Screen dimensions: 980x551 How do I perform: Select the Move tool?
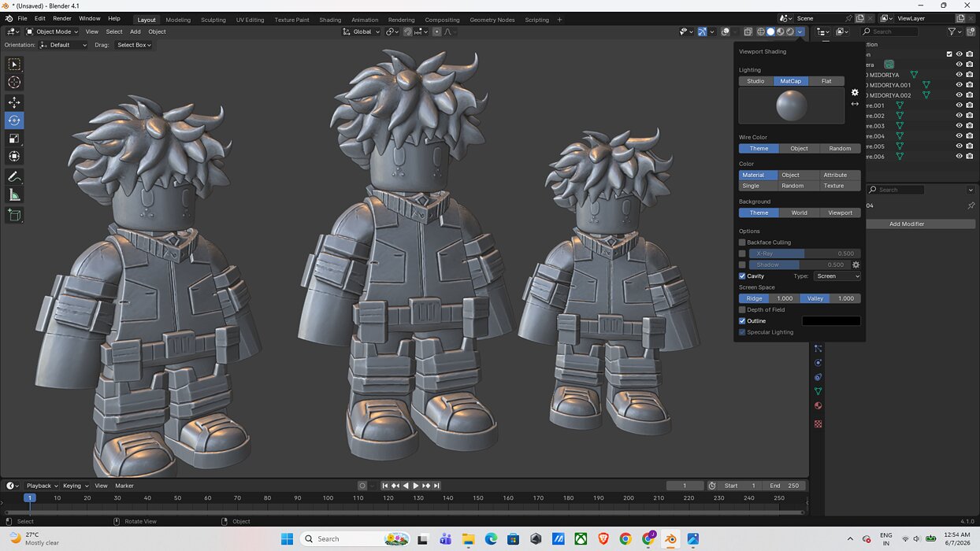click(14, 102)
